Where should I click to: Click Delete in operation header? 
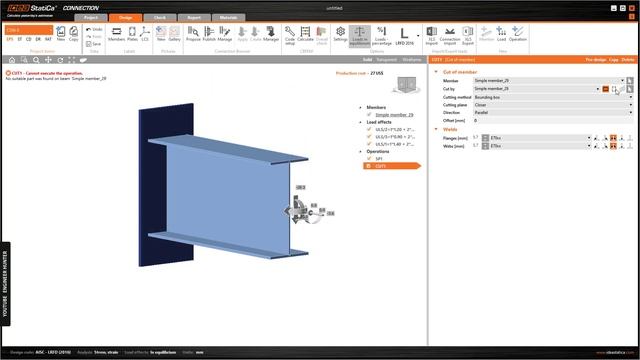coord(628,60)
